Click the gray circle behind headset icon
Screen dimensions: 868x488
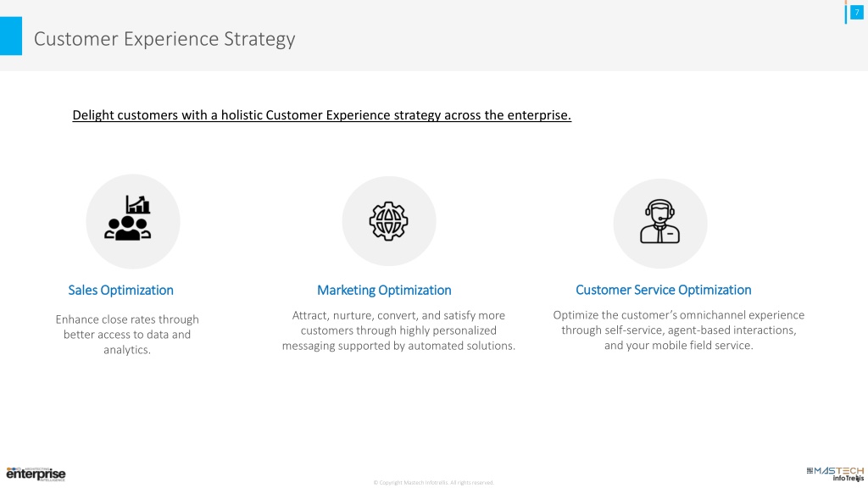tap(659, 224)
